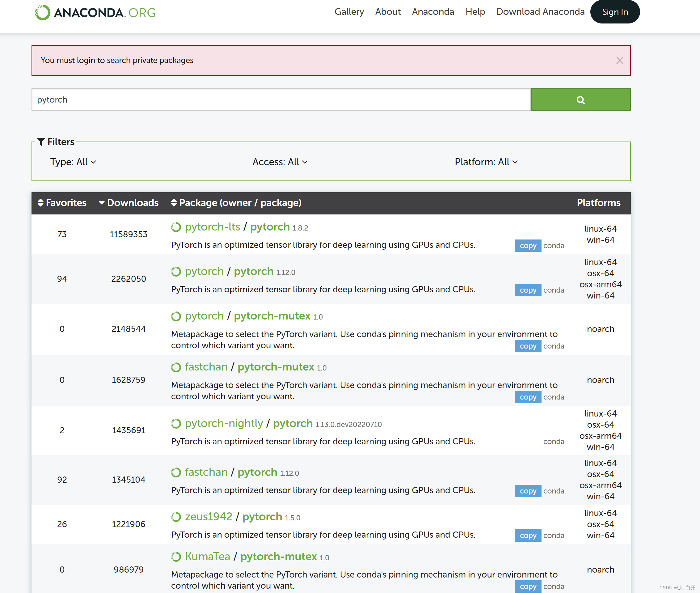This screenshot has height=593, width=700.
Task: Open pytorch-mutex package link by KumaTea
Action: 279,557
